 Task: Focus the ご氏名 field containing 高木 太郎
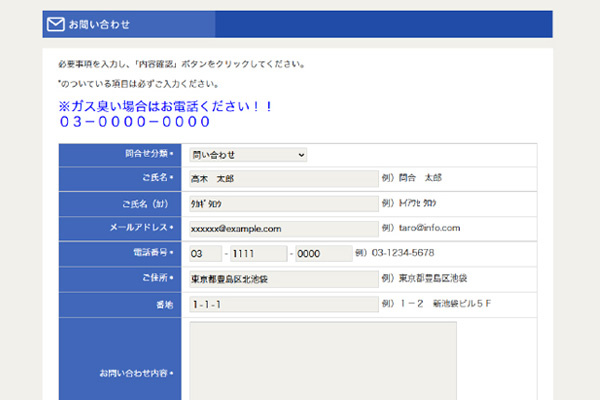(283, 178)
